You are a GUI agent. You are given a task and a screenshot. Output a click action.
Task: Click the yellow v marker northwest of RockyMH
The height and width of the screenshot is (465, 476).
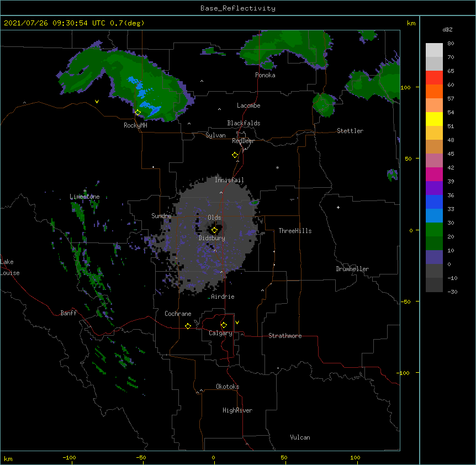pos(97,102)
